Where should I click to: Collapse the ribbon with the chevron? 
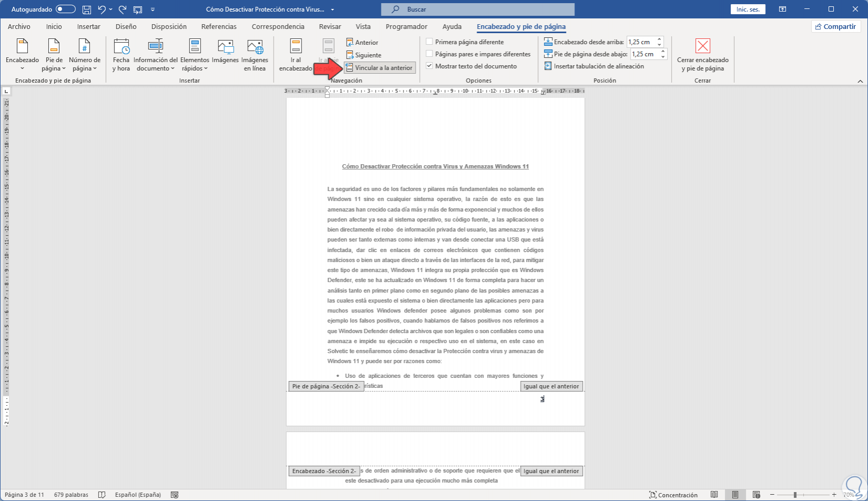point(861,81)
